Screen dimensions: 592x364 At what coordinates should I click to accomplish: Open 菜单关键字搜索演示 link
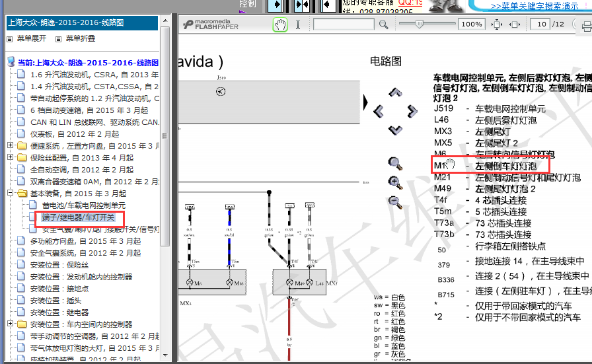tap(535, 6)
